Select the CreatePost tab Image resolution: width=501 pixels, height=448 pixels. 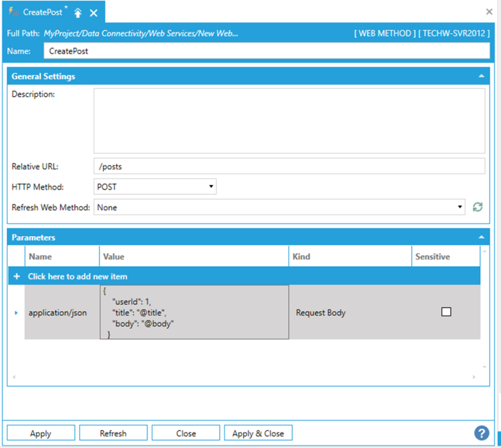pos(42,12)
